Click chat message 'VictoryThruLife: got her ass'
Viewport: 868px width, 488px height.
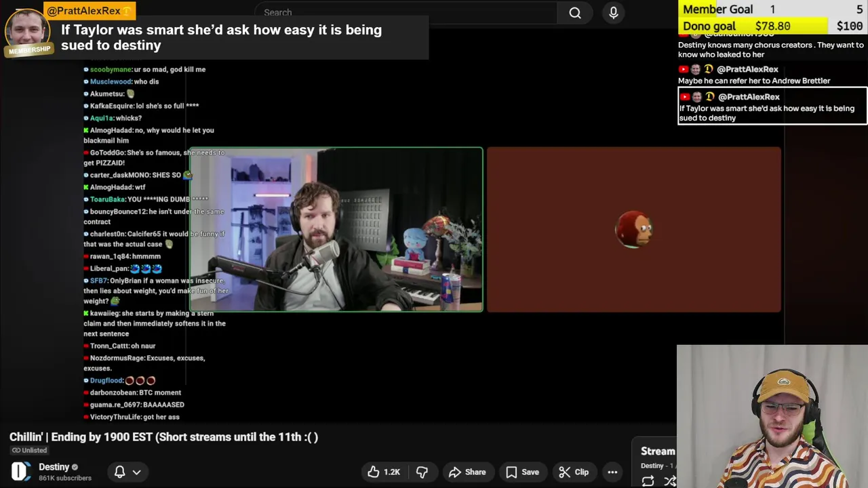tap(132, 417)
